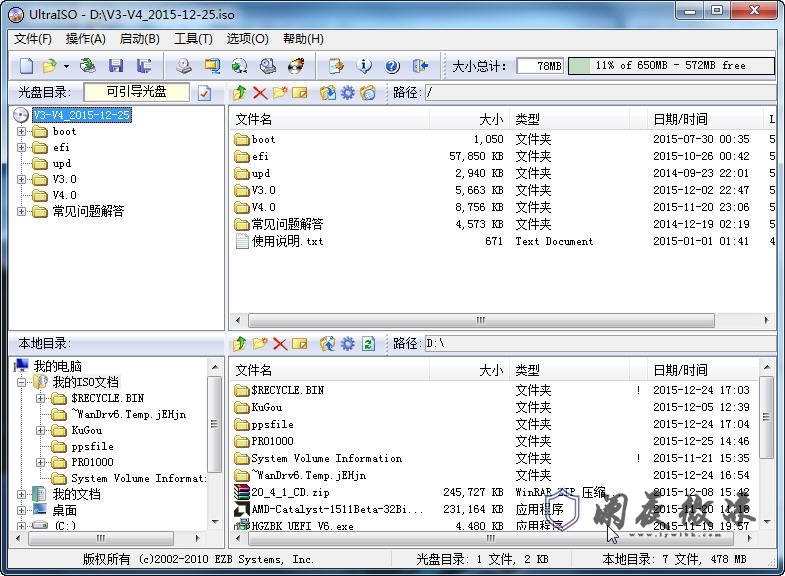
Task: Click the 大小总计 78MB field
Action: click(x=540, y=66)
